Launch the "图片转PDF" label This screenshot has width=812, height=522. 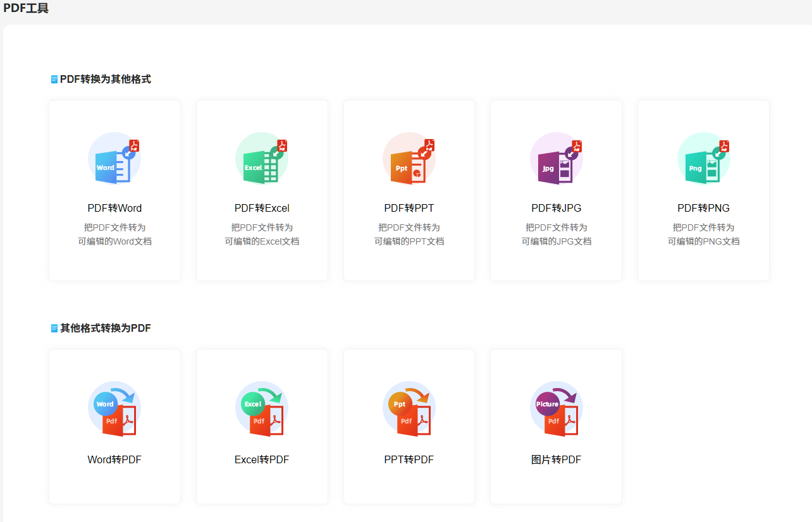556,459
